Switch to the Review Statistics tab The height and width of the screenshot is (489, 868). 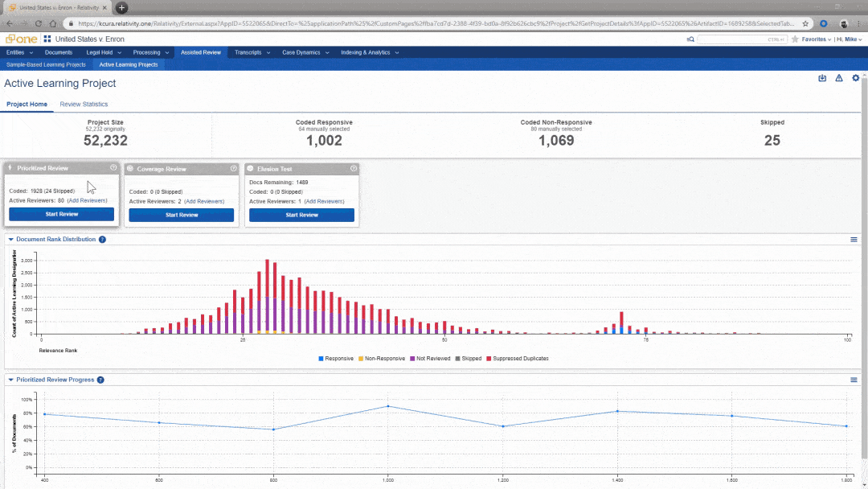(x=84, y=104)
